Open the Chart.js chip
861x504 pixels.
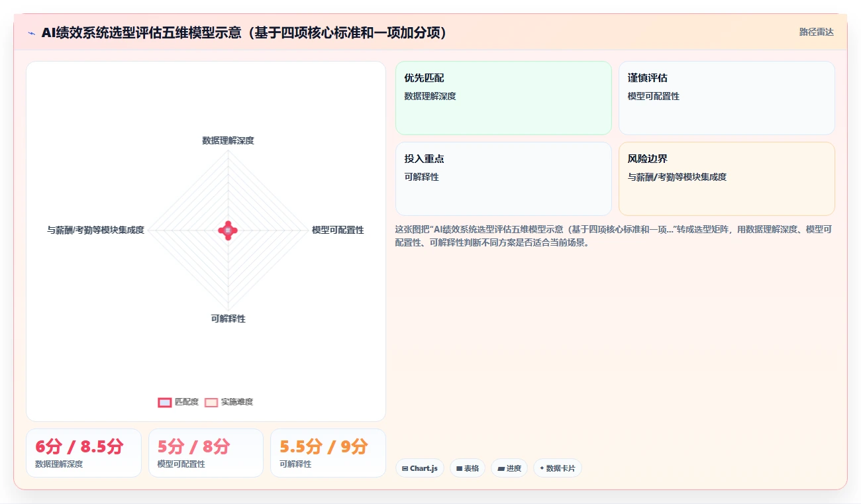pyautogui.click(x=420, y=468)
